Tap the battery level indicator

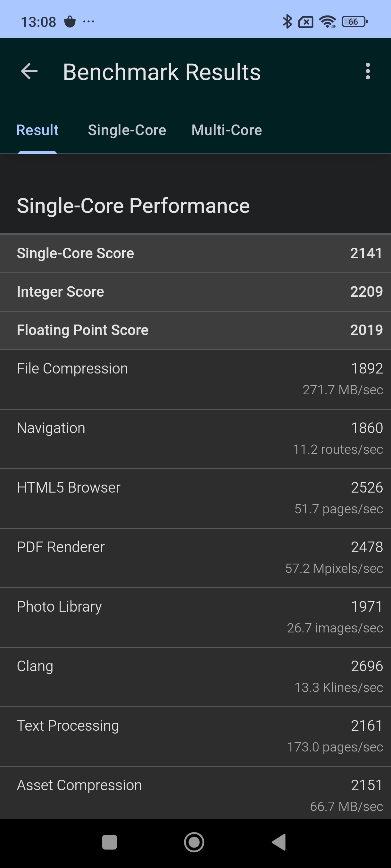[354, 22]
